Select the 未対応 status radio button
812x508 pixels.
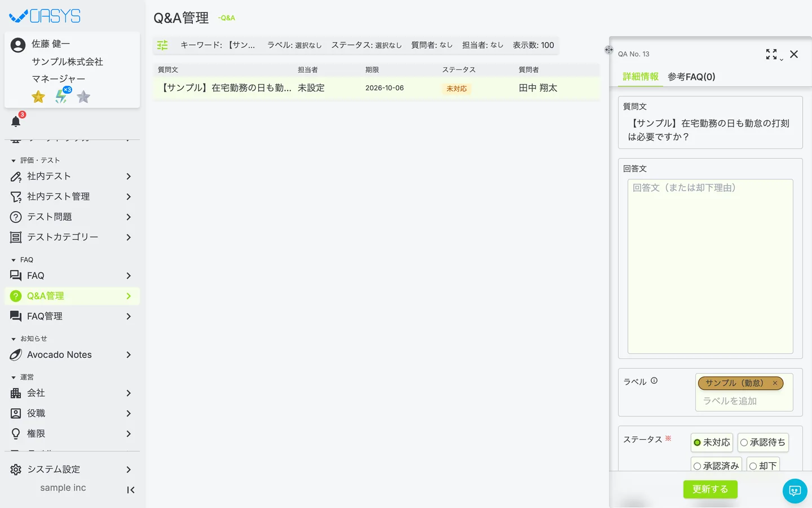697,443
